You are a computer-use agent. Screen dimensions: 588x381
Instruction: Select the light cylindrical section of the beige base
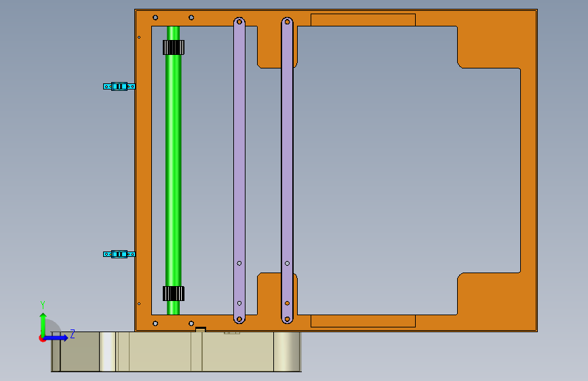click(x=108, y=352)
